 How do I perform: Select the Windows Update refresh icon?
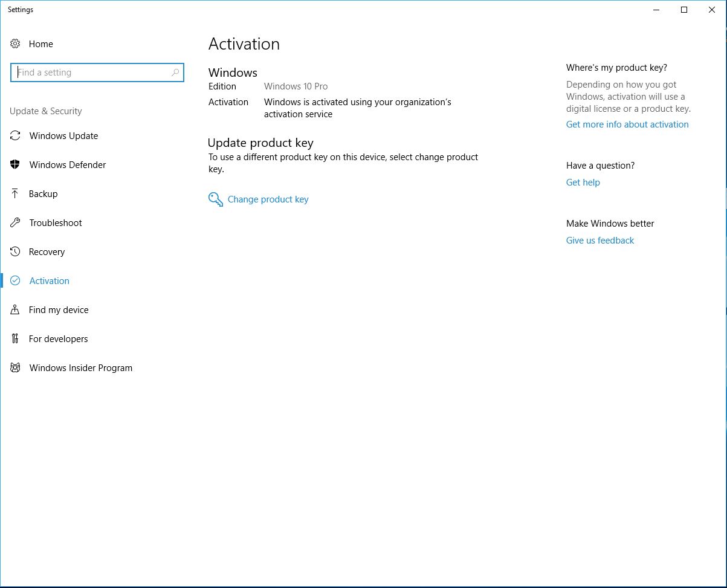(15, 136)
